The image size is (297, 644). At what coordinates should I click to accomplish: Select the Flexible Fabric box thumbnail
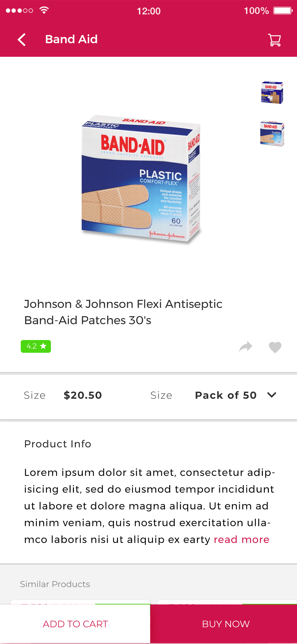click(272, 93)
